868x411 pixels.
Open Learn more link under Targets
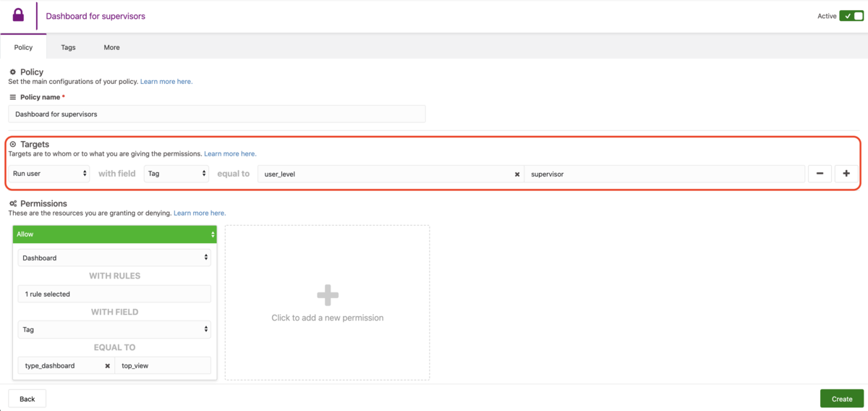pos(230,154)
